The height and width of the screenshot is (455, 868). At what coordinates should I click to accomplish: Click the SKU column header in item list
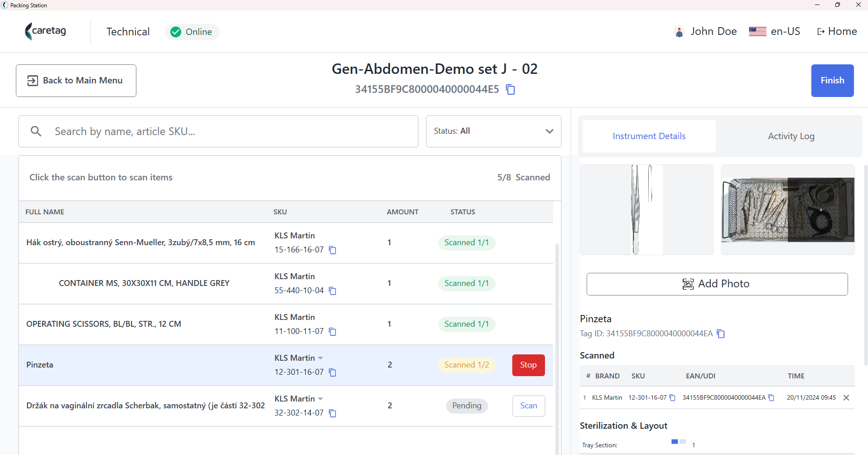[x=280, y=212]
